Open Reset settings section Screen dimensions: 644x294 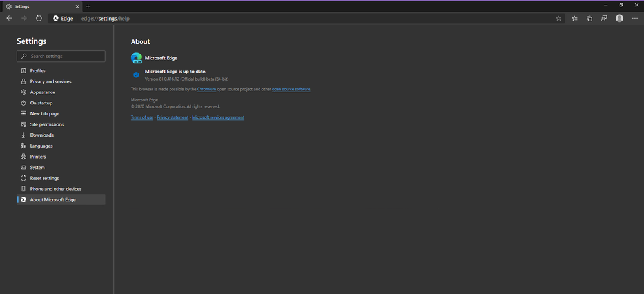point(61,178)
